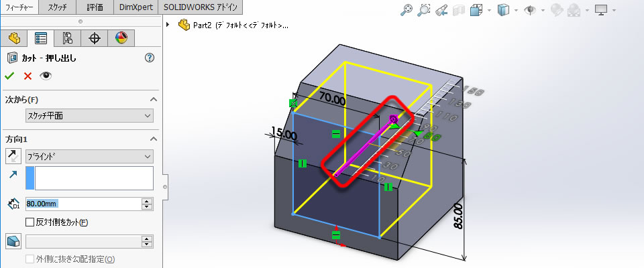Click the draft angle input field
644x268 pixels.
pyautogui.click(x=83, y=241)
